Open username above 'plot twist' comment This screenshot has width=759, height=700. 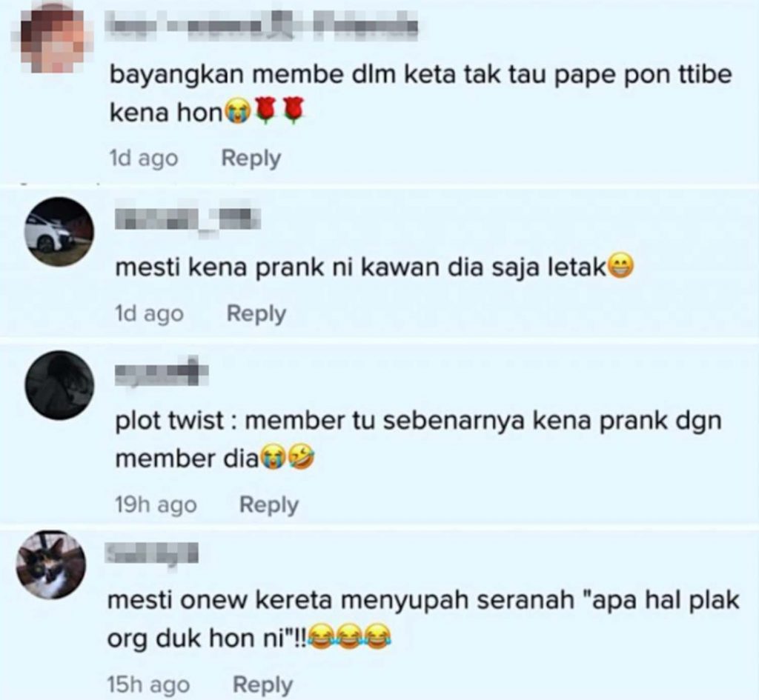click(x=162, y=371)
